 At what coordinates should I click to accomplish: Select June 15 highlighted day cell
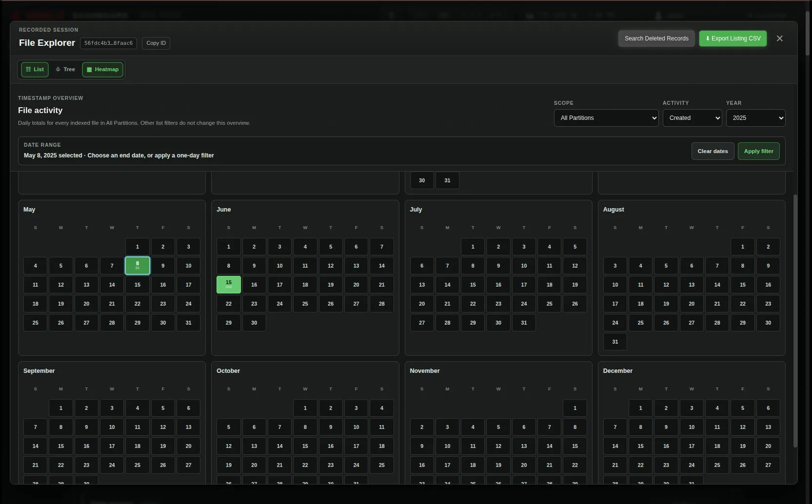[229, 285]
